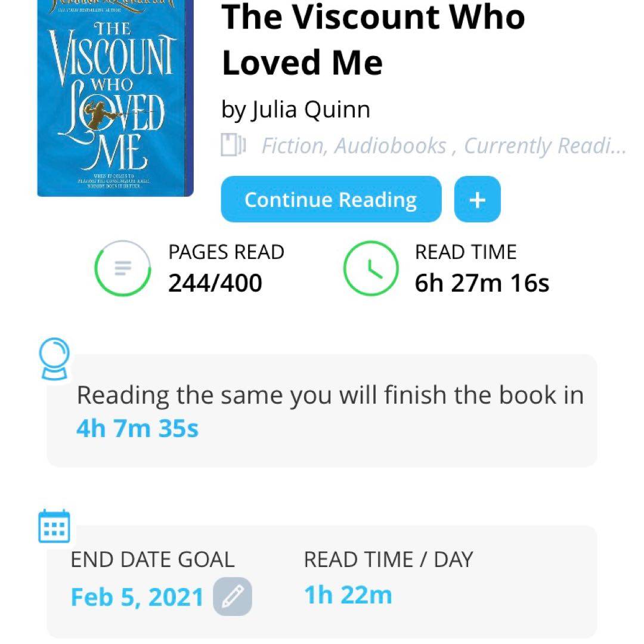Tap the END DATE GOAL label
Viewport: 644px width, 644px height.
click(153, 559)
